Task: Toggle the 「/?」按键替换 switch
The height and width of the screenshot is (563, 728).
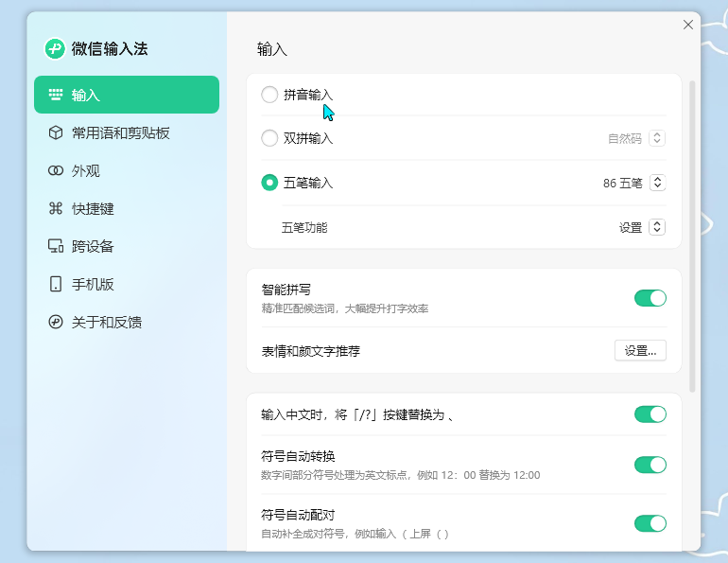Action: pos(650,414)
